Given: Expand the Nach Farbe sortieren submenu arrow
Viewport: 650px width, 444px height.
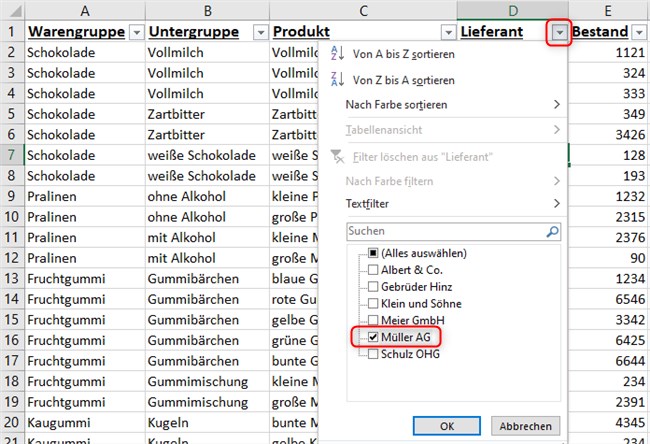Looking at the screenshot, I should 557,104.
